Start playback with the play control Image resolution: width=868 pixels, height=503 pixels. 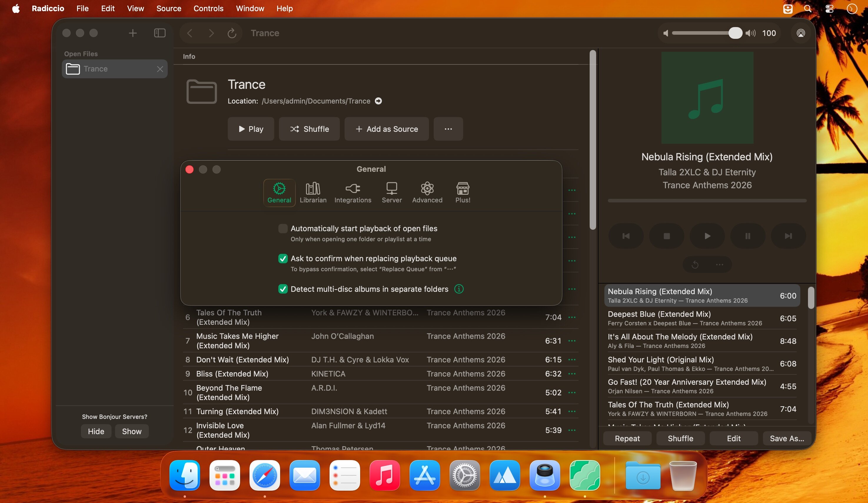[x=707, y=236]
